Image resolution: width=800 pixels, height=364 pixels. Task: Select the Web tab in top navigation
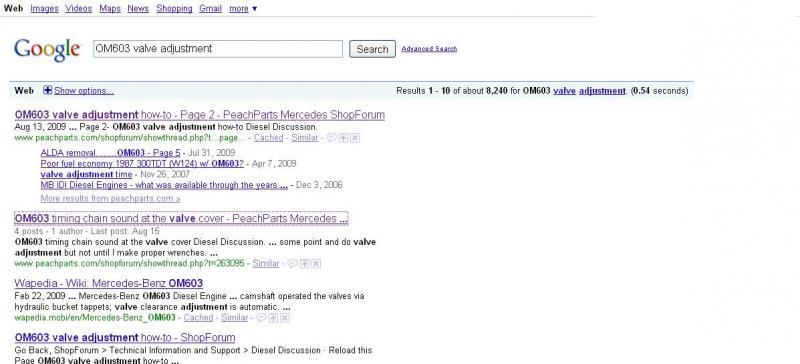tap(13, 9)
